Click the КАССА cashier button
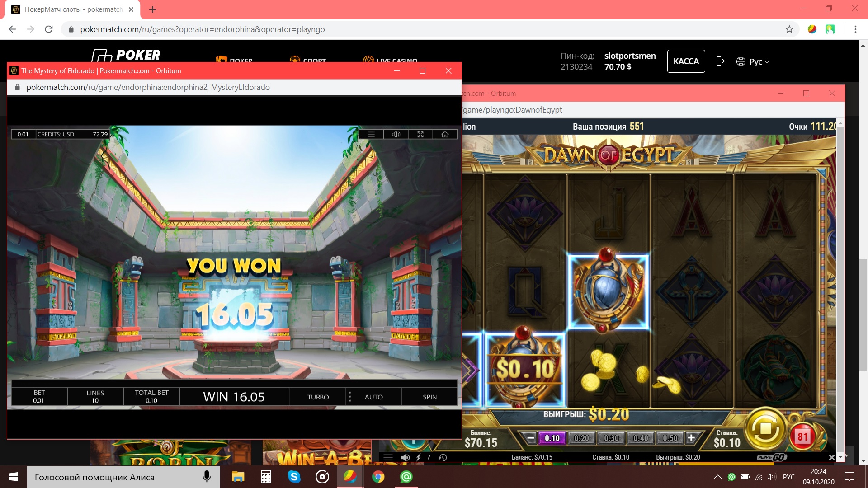 pos(686,61)
